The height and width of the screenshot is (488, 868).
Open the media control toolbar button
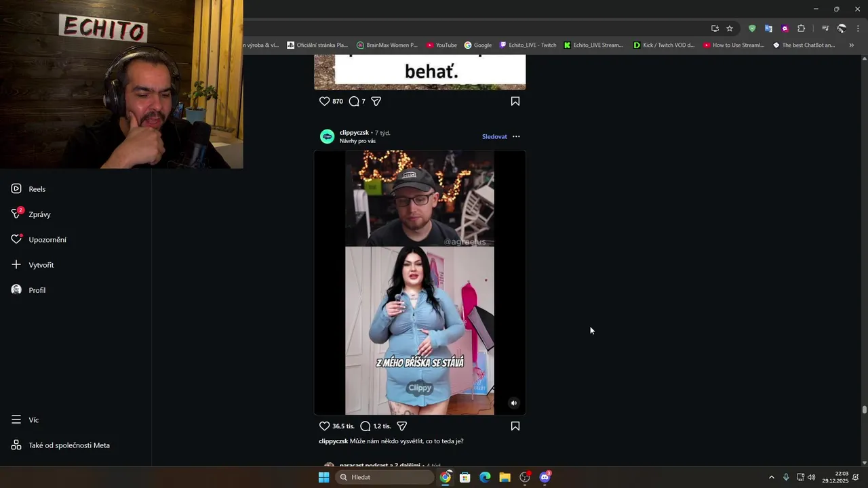click(825, 28)
